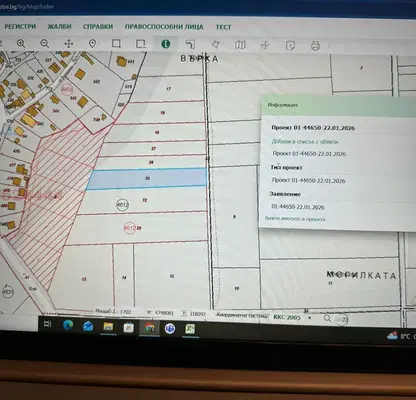Open Microsoft Edge from taskbar
This screenshot has width=416, height=400.
(x=68, y=325)
